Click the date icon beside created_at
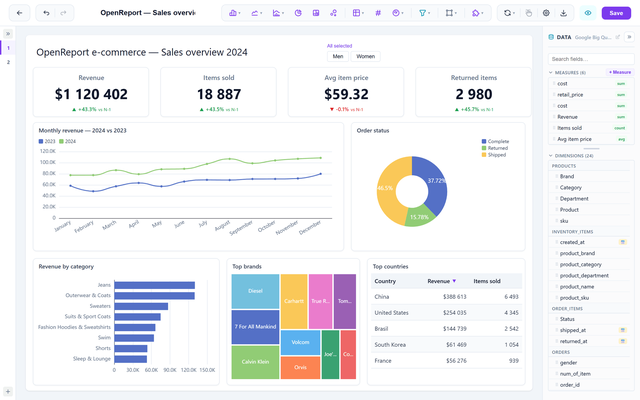 pyautogui.click(x=622, y=242)
